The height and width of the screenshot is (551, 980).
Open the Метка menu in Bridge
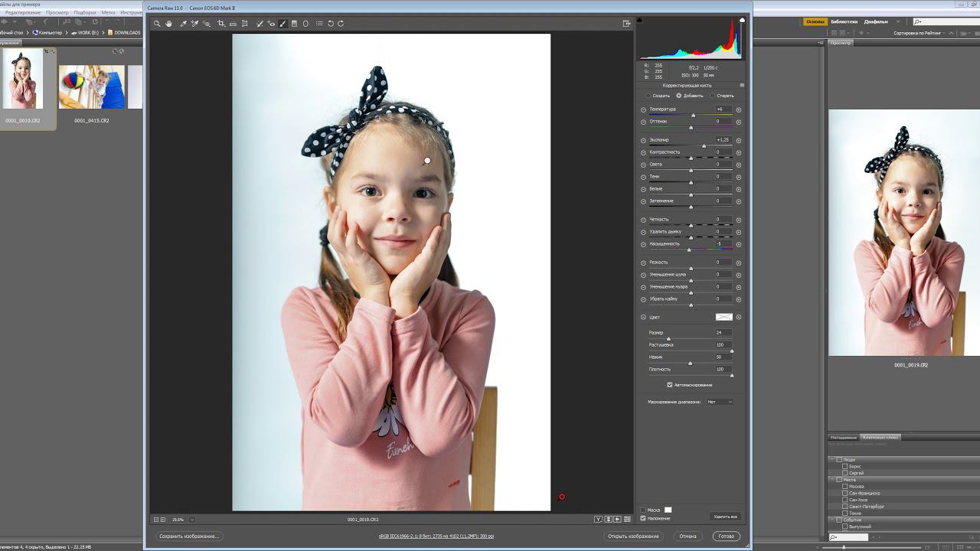coord(108,12)
